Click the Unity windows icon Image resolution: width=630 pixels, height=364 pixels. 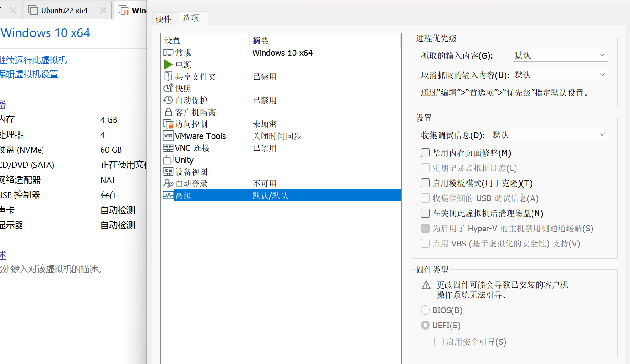point(168,160)
